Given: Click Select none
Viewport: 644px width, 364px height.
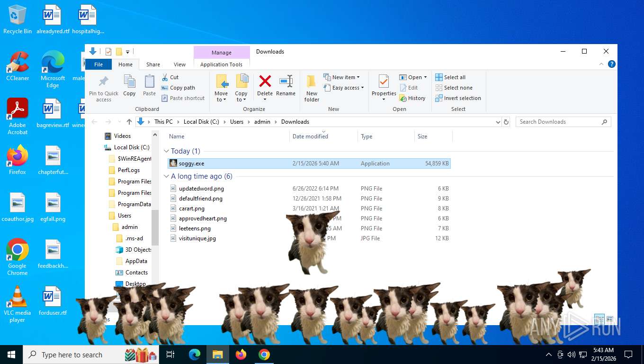Looking at the screenshot, I should click(454, 88).
